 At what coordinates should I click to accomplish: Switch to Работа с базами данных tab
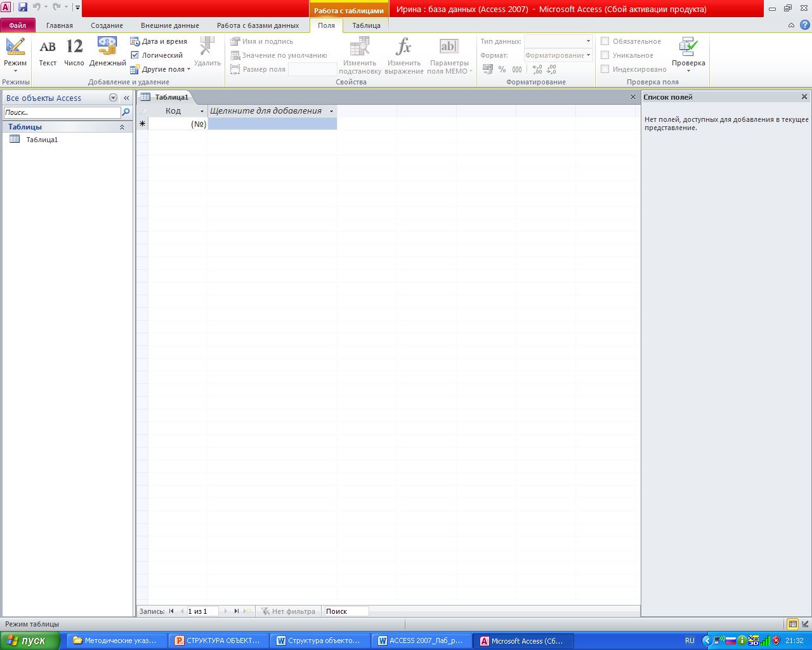[258, 25]
